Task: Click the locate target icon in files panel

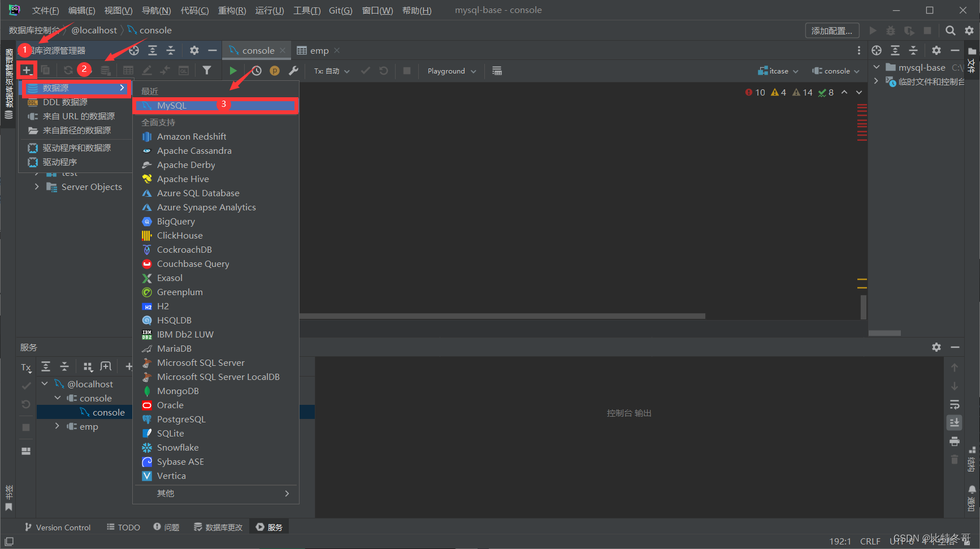Action: pyautogui.click(x=877, y=50)
